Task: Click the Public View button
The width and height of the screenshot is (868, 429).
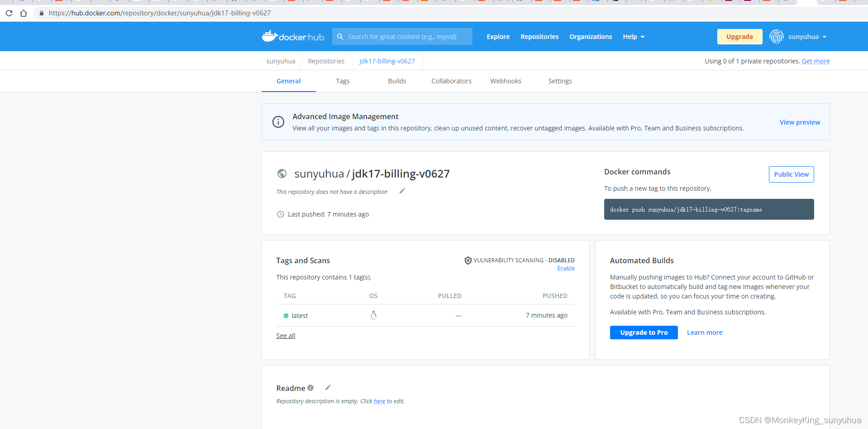Action: tap(791, 174)
